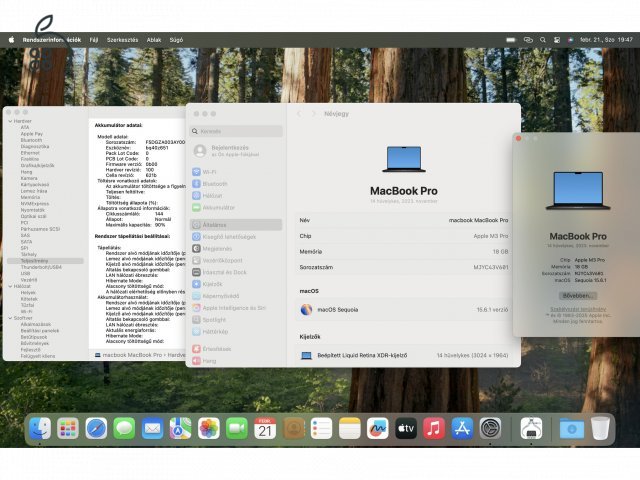Open Apple Intelligence és Siri settings
This screenshot has width=640, height=480.
(236, 308)
